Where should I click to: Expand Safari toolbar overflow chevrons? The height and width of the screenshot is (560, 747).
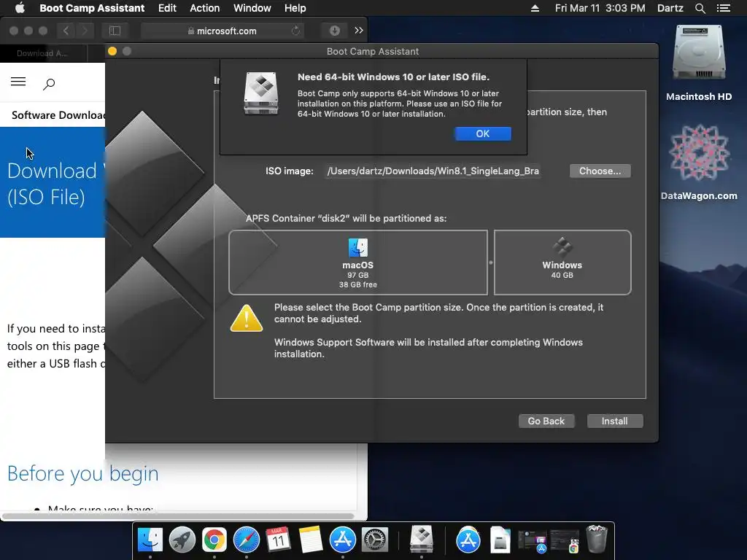[359, 31]
